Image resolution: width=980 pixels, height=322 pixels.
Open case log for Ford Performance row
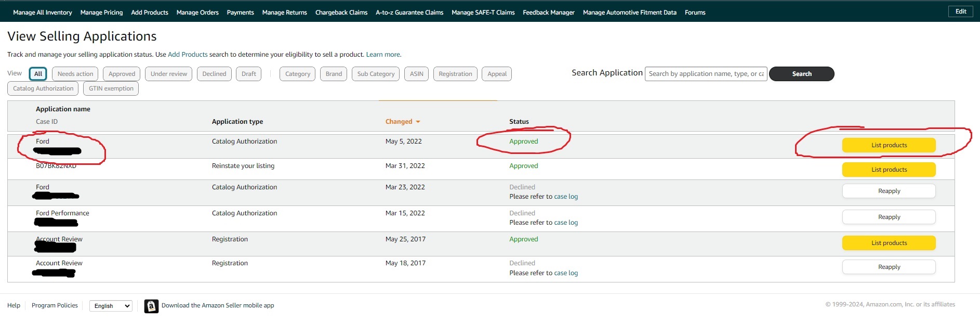(566, 223)
